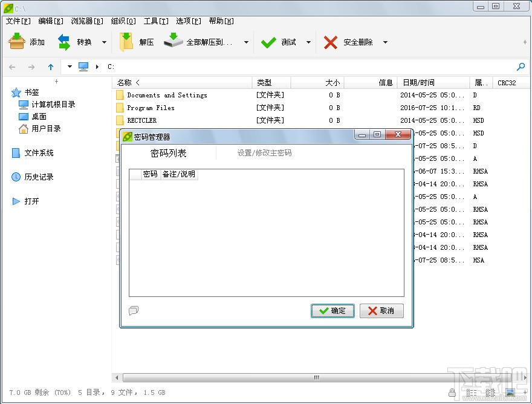Select the RECYCLER folder row

(x=320, y=120)
